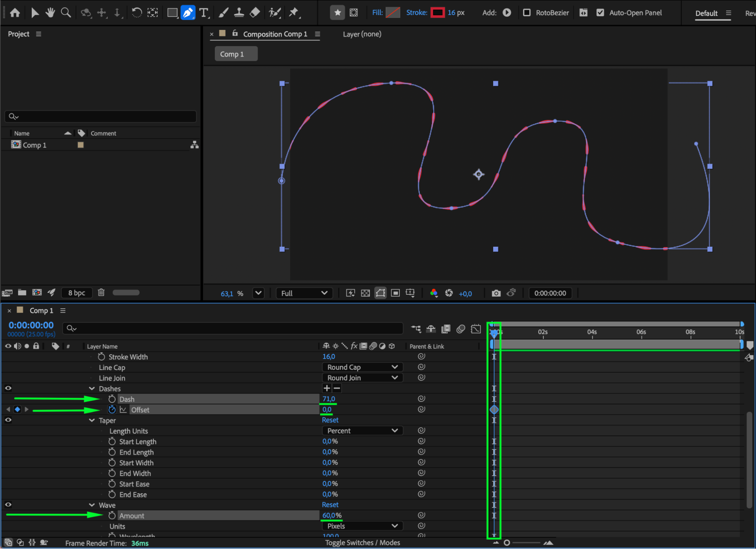Open the Wave Units dropdown

tap(362, 526)
